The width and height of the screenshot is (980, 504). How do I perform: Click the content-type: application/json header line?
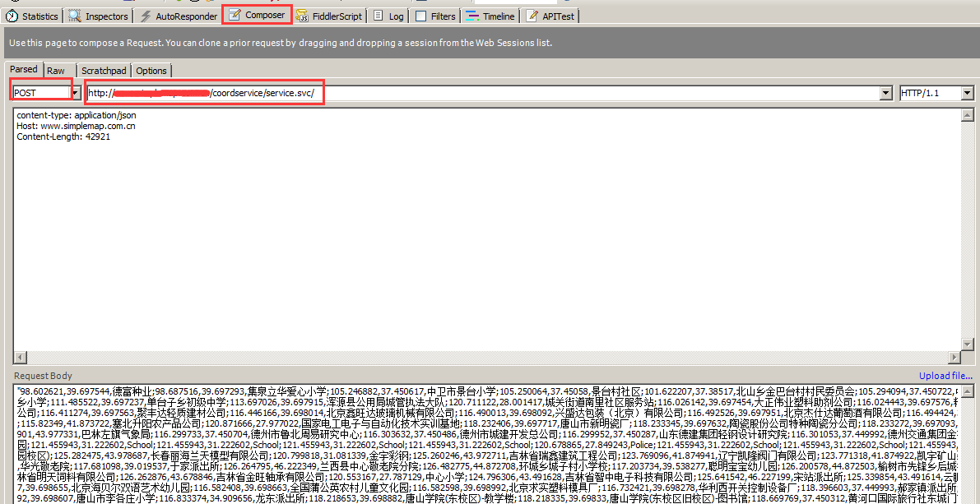pyautogui.click(x=77, y=115)
